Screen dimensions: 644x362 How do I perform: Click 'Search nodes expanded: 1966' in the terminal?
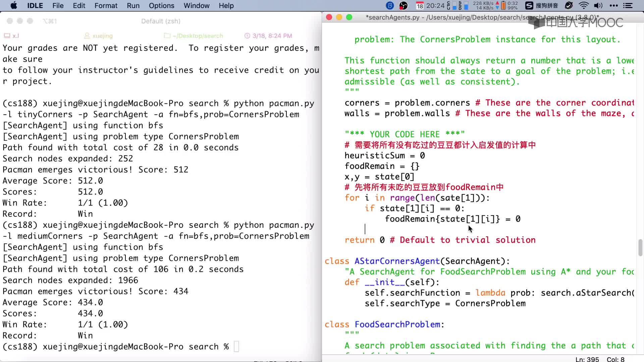(x=70, y=280)
